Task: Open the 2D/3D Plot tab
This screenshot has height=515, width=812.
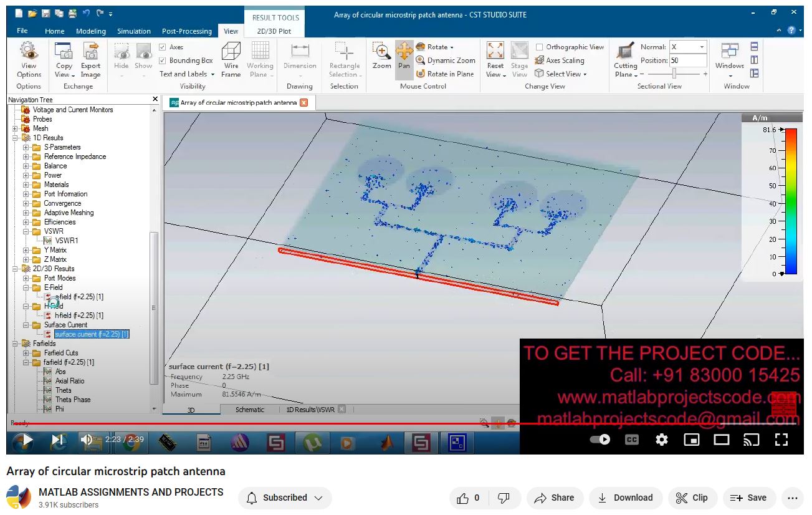Action: tap(275, 31)
